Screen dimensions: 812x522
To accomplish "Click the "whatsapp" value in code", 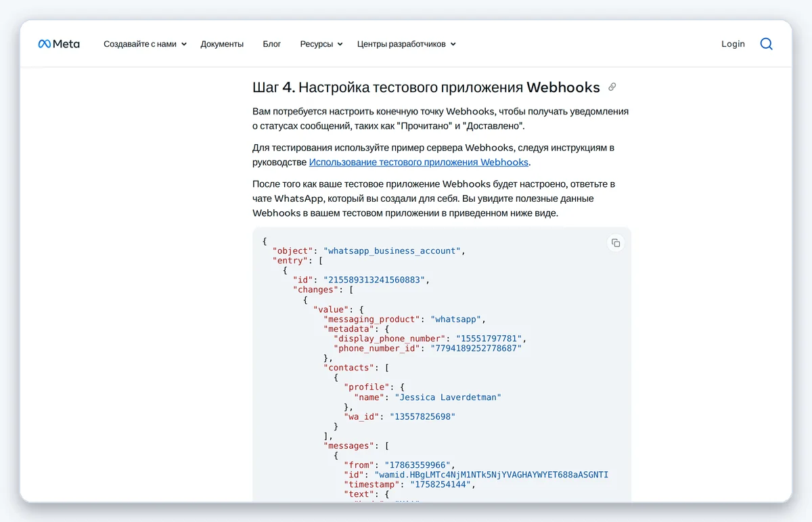I will (455, 319).
